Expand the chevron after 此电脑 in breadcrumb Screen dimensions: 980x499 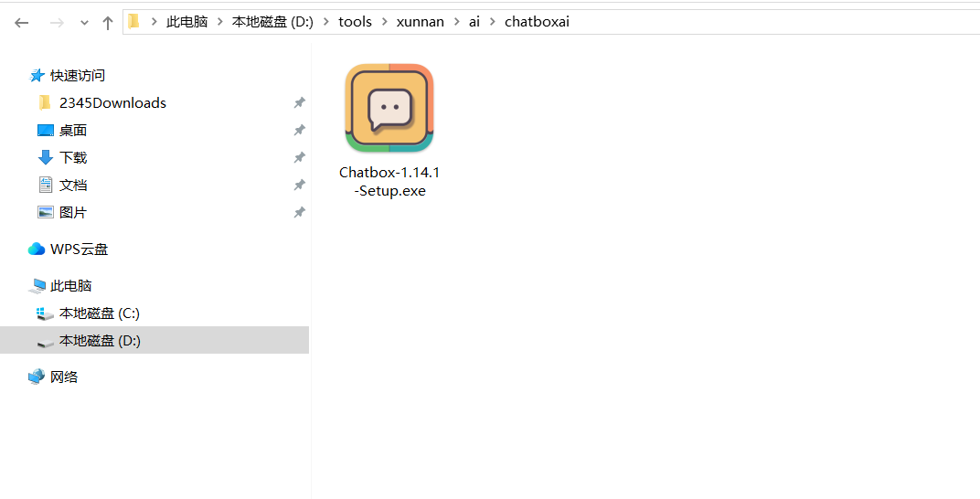[219, 22]
